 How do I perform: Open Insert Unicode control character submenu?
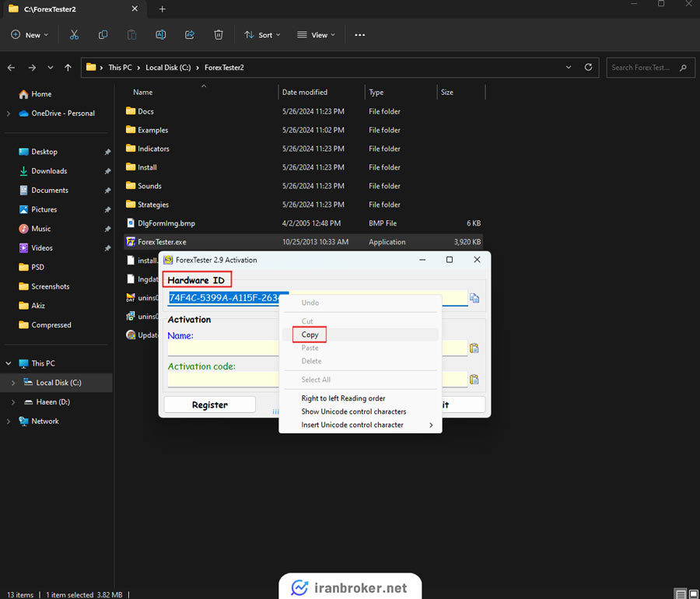click(x=360, y=425)
